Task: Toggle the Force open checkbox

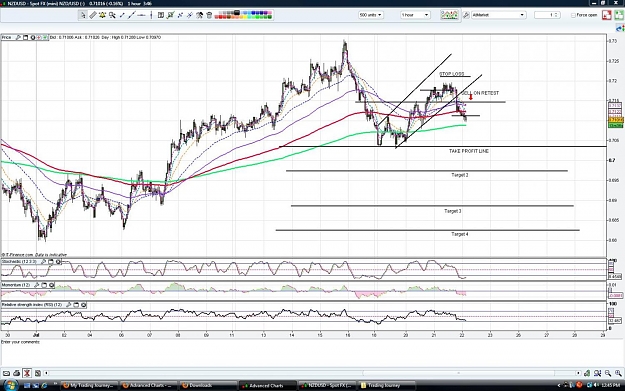Action: (573, 15)
